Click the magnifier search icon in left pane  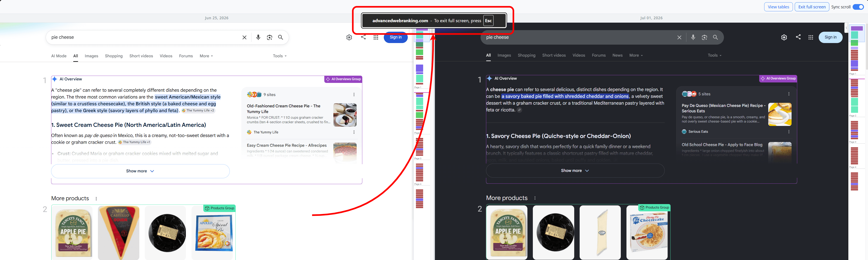[x=280, y=37]
